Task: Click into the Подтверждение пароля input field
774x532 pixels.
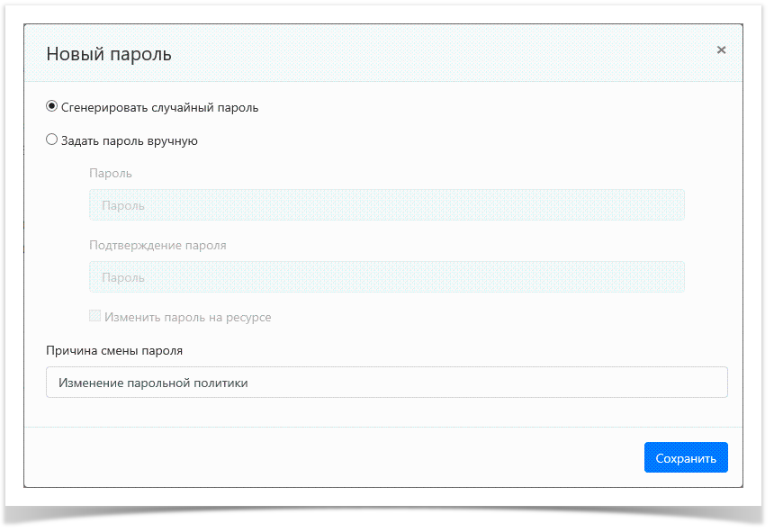Action: click(x=386, y=277)
